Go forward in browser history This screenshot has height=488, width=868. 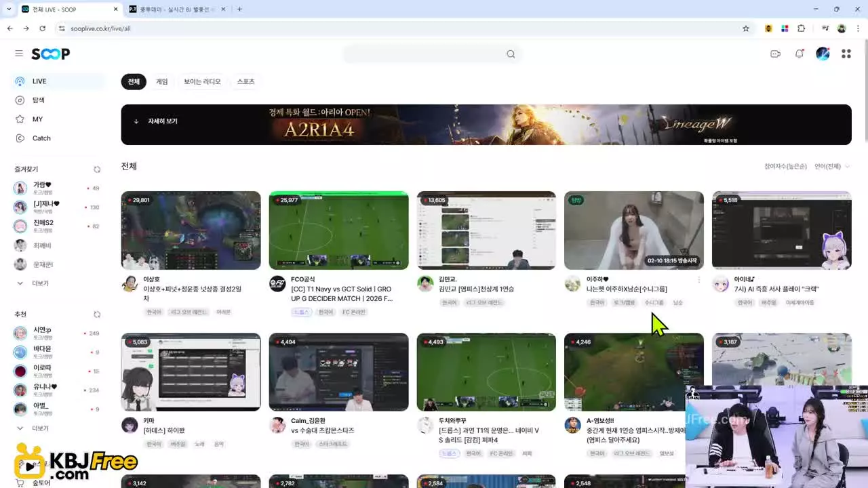tap(26, 28)
